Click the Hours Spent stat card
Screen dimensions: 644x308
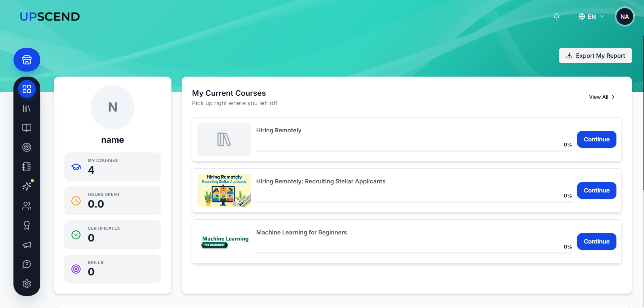113,201
